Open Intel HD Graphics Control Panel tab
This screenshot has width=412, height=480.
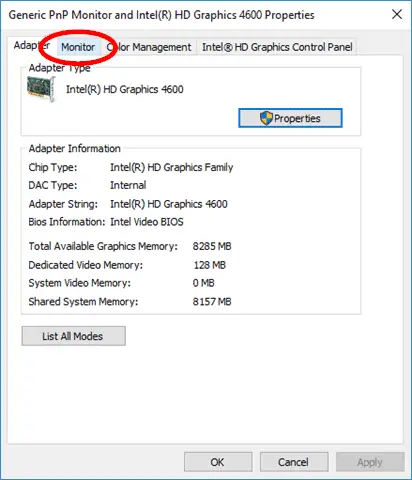(x=277, y=47)
